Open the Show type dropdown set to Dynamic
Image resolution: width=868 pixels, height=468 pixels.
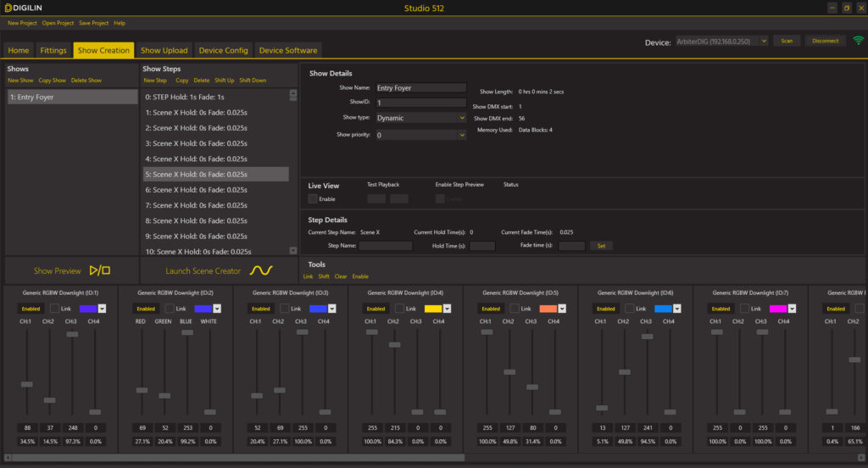pos(421,118)
